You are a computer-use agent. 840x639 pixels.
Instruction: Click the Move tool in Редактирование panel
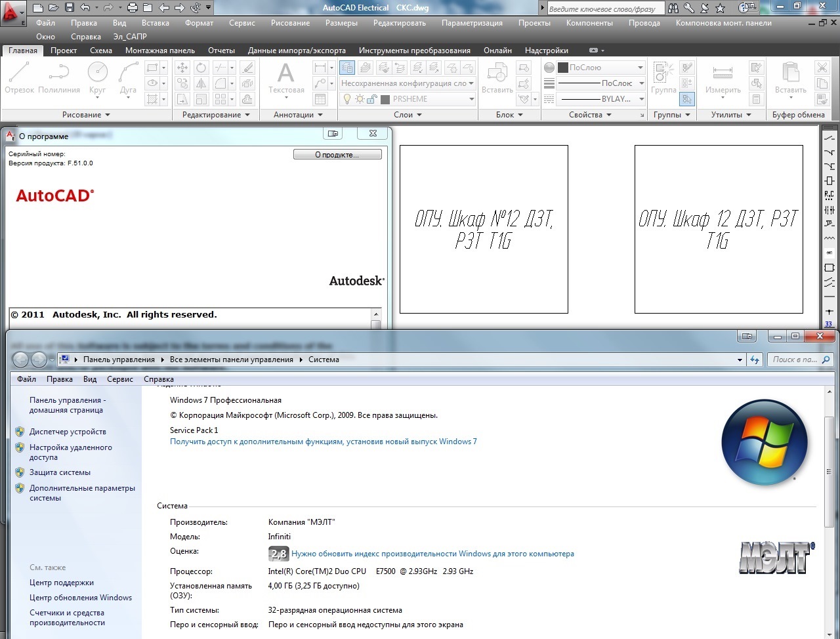182,68
